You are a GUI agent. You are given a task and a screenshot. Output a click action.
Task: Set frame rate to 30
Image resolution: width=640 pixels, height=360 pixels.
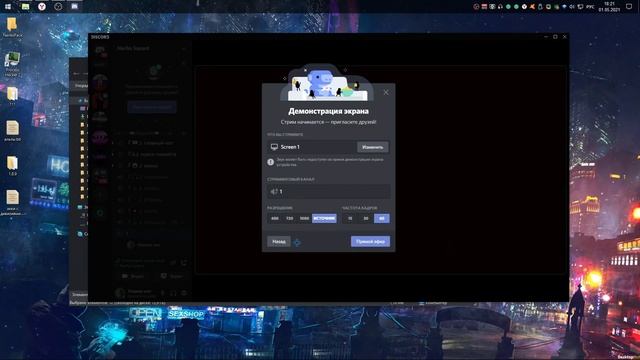pyautogui.click(x=366, y=218)
